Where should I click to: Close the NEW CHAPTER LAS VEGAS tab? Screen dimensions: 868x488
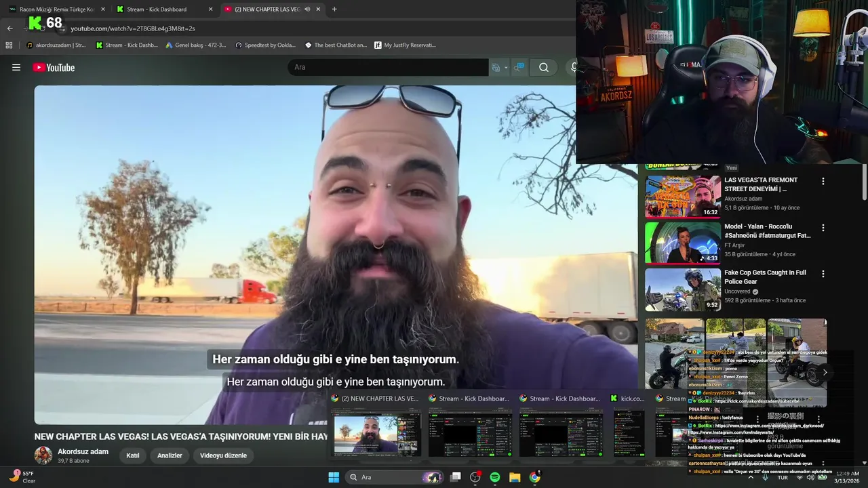tap(319, 9)
